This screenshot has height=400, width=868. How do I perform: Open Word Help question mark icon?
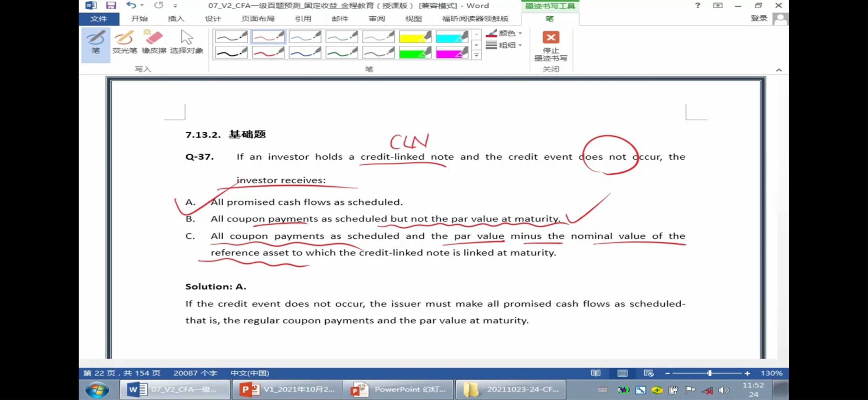click(x=697, y=6)
